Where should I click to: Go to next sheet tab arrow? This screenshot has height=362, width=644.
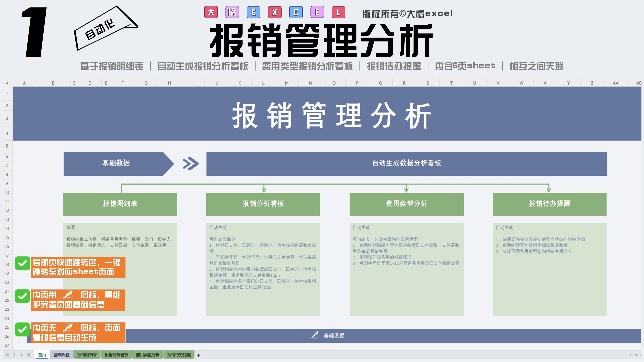[22, 355]
